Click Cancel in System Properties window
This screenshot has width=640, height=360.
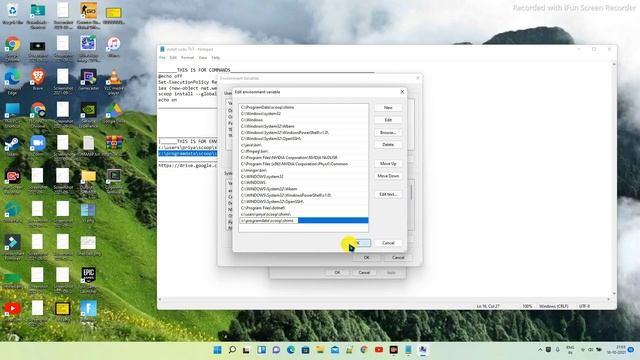click(x=364, y=272)
